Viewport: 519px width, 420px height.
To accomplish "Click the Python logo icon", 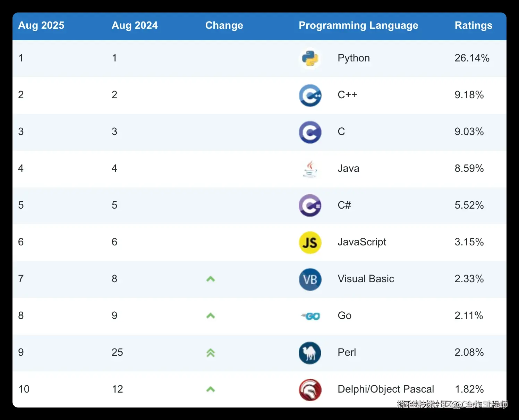I will pyautogui.click(x=310, y=58).
